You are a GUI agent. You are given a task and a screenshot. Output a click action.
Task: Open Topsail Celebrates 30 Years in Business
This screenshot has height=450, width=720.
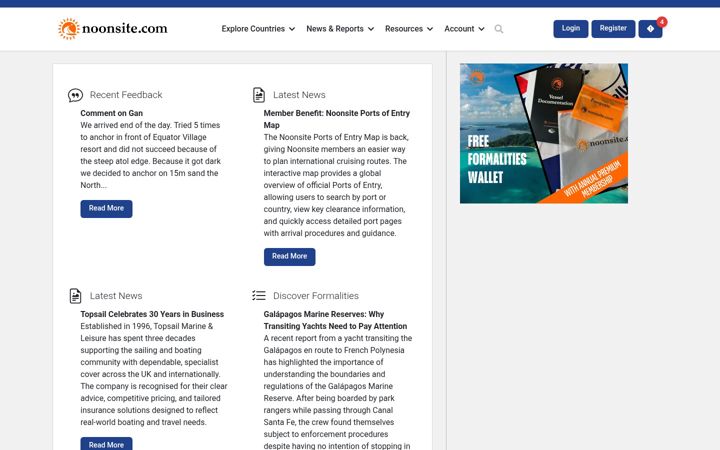coord(152,314)
